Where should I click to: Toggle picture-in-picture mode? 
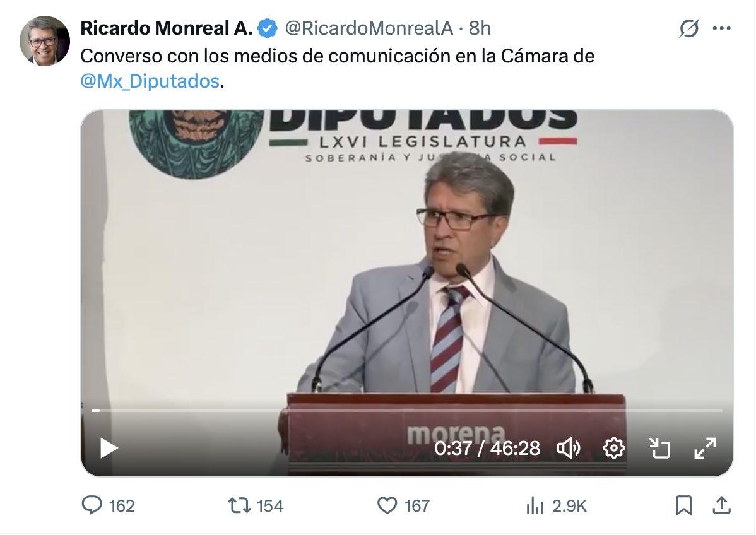pos(659,448)
